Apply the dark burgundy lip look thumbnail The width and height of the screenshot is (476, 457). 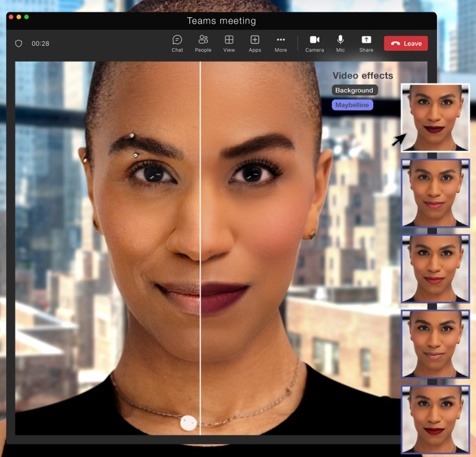point(435,117)
